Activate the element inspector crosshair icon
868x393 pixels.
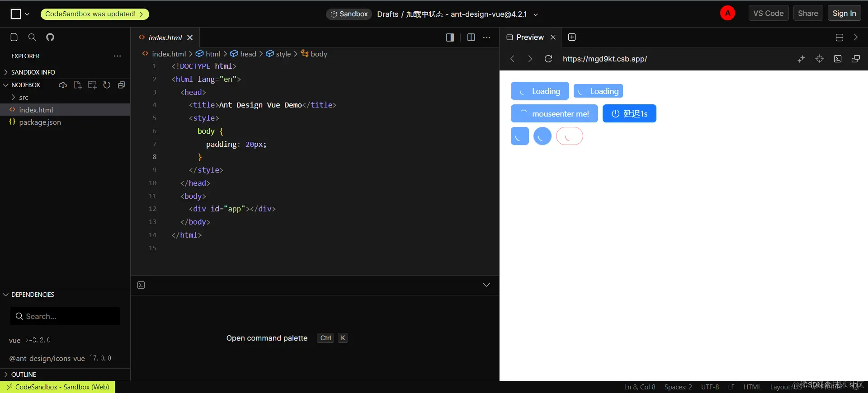(x=820, y=59)
